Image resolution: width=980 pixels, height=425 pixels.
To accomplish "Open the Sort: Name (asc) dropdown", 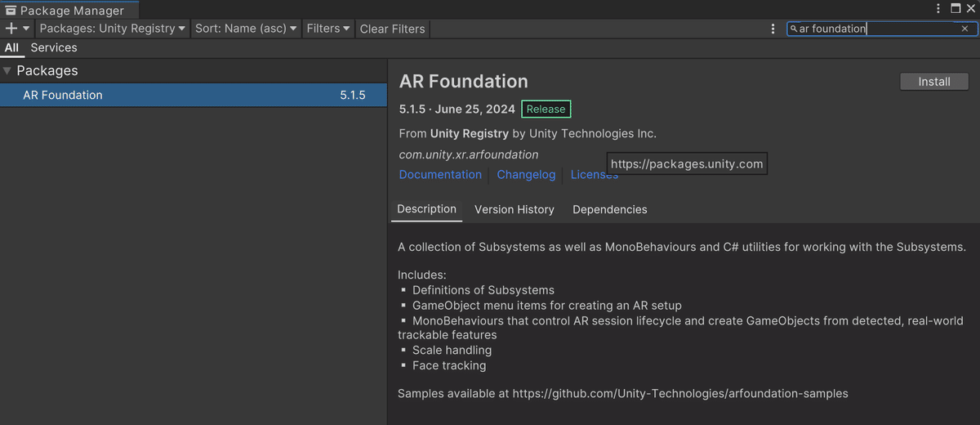I will (246, 29).
